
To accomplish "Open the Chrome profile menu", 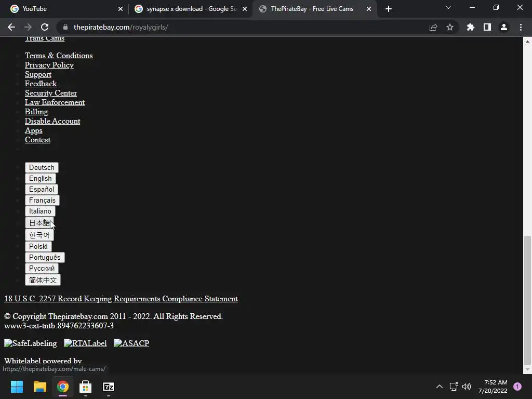I will click(x=504, y=27).
